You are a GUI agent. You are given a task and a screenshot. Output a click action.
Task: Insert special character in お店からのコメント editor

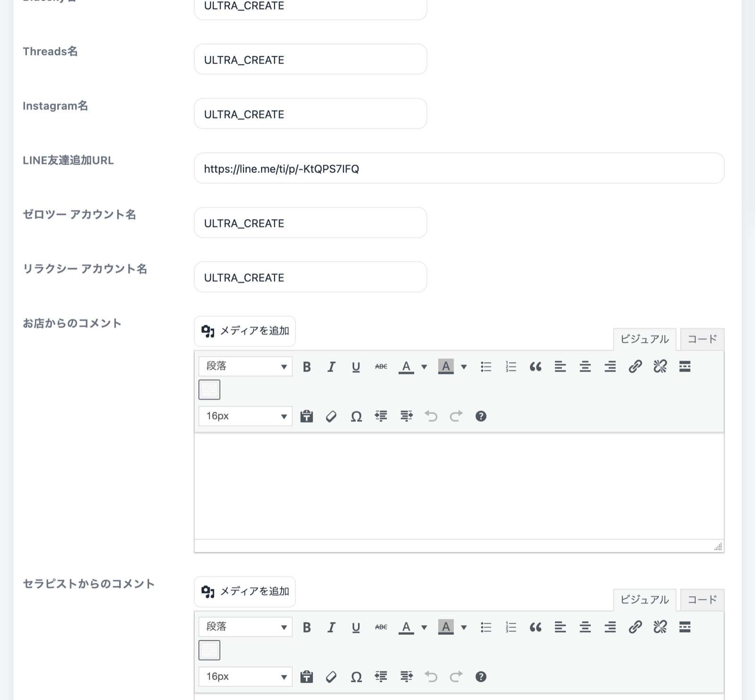point(356,416)
